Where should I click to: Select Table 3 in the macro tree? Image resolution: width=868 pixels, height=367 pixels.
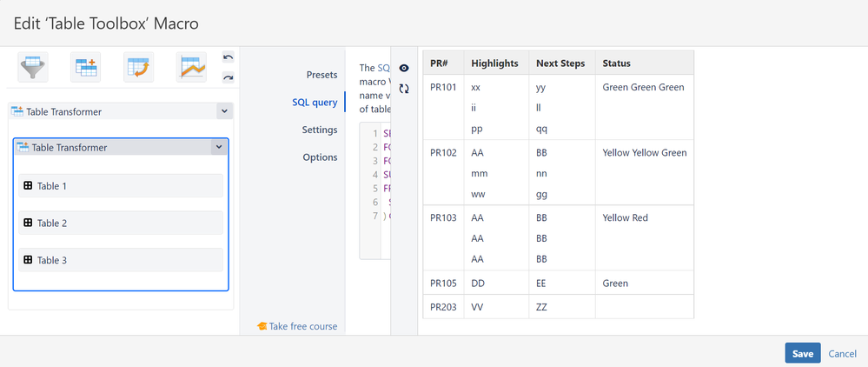tap(121, 260)
